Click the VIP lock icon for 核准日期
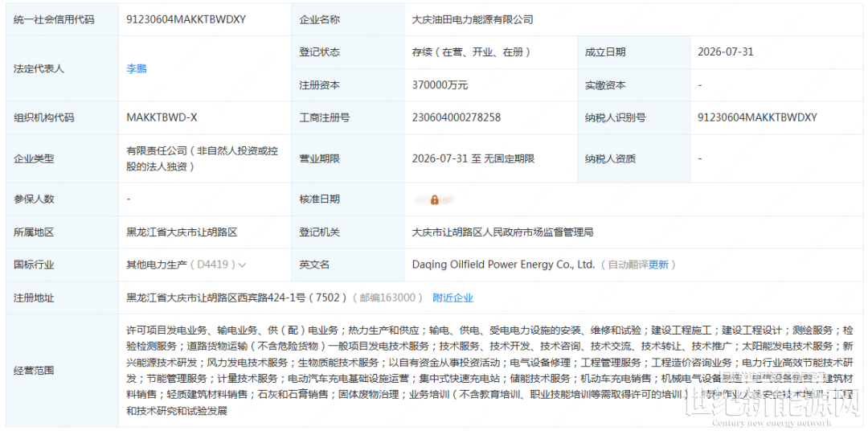 tap(435, 199)
